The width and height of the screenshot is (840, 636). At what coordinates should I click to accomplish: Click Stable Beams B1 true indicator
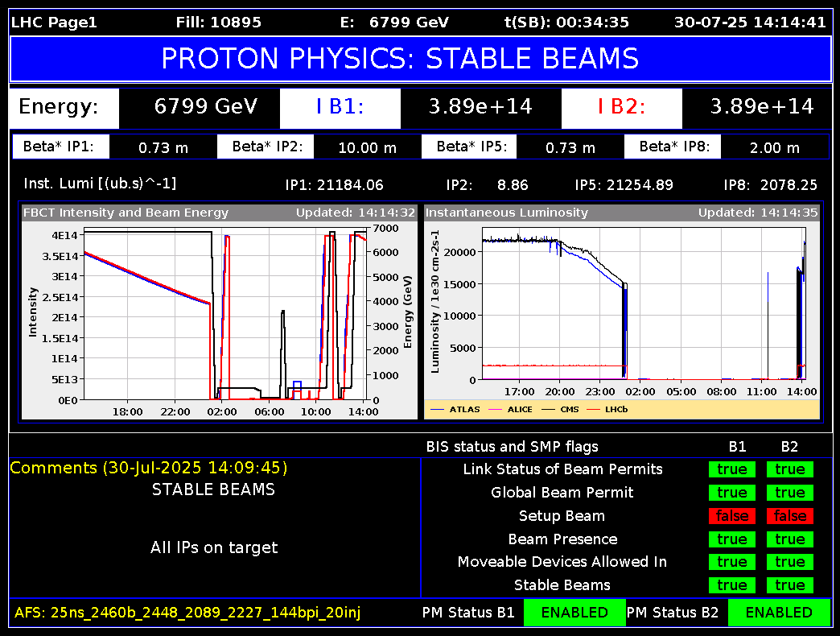tap(732, 585)
